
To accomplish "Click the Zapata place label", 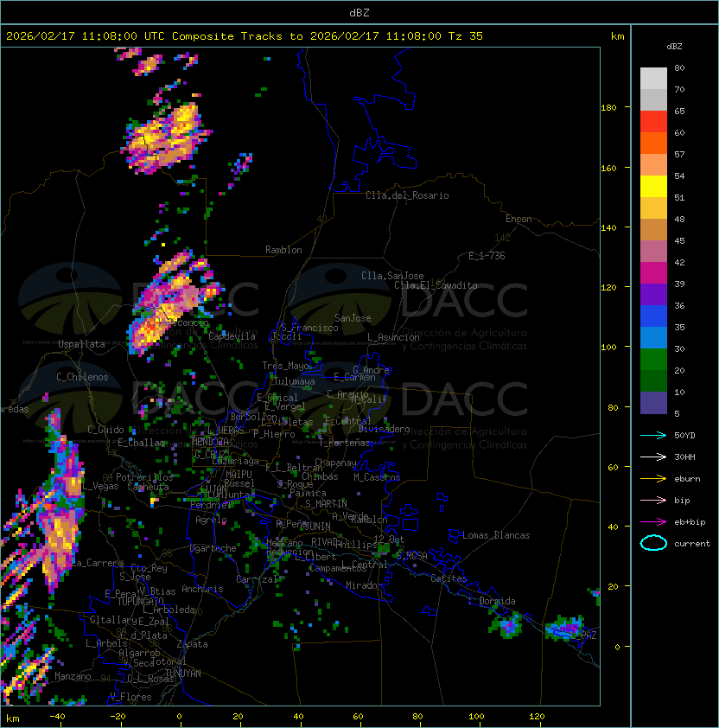I will pyautogui.click(x=192, y=644).
